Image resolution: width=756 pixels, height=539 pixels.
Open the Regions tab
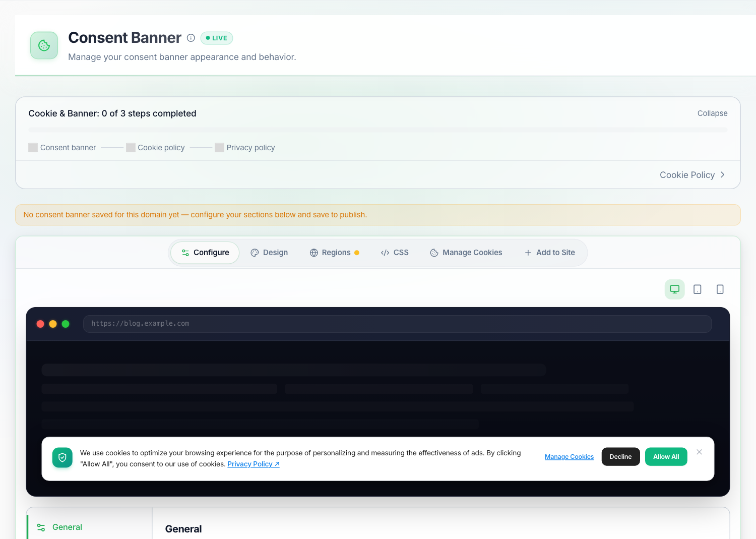pos(334,253)
